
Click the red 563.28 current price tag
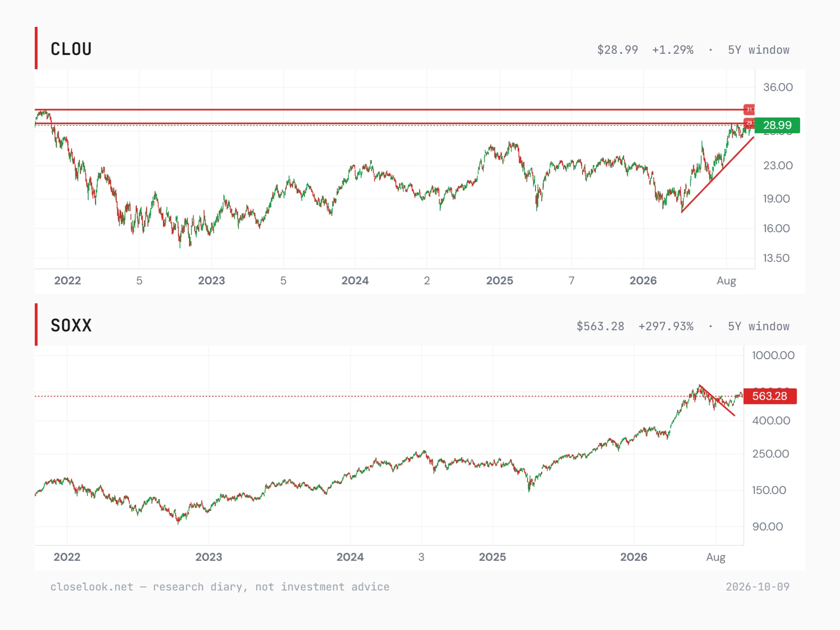pyautogui.click(x=769, y=396)
